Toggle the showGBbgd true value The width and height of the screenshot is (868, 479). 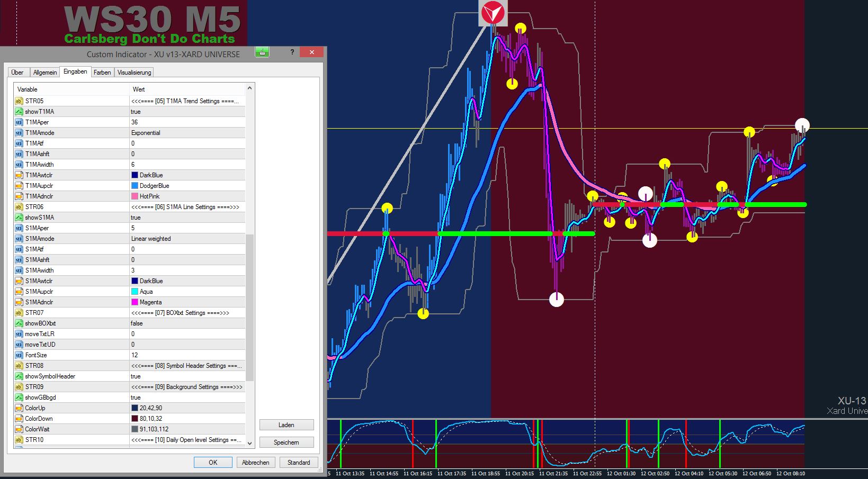(x=187, y=397)
